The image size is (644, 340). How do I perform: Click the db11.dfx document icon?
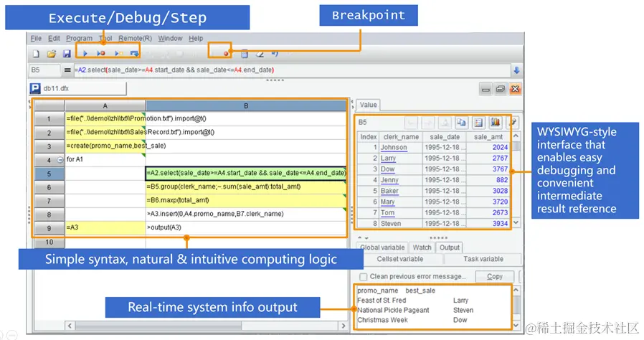(35, 88)
